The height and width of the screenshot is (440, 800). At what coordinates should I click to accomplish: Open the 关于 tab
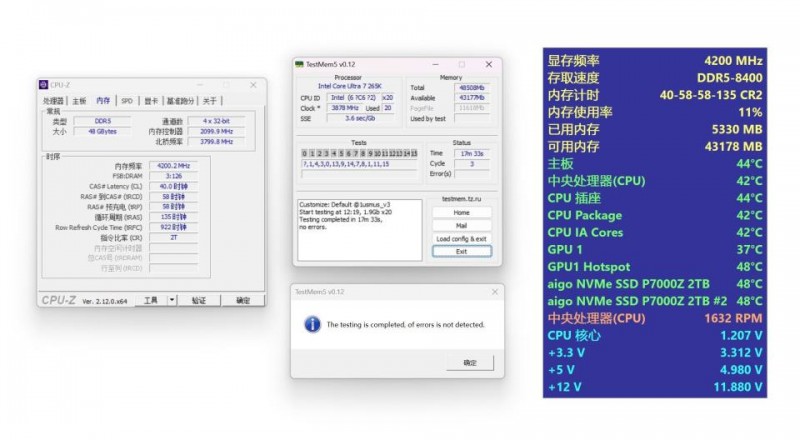(210, 101)
